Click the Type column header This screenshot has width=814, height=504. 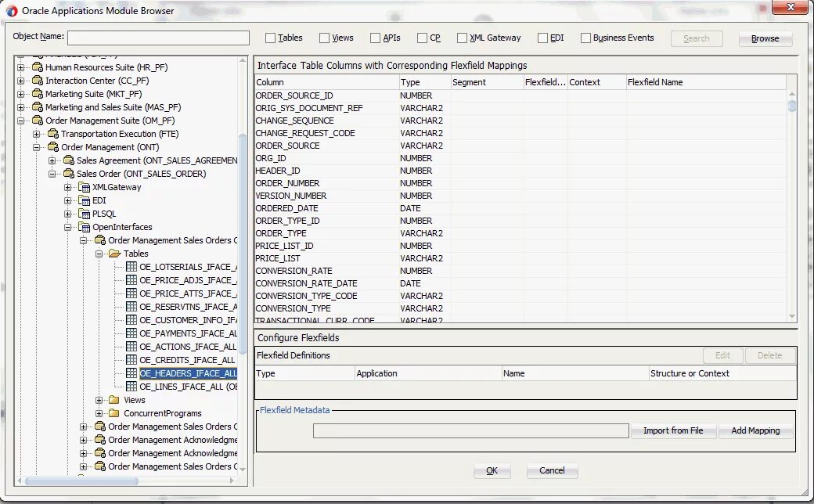425,82
